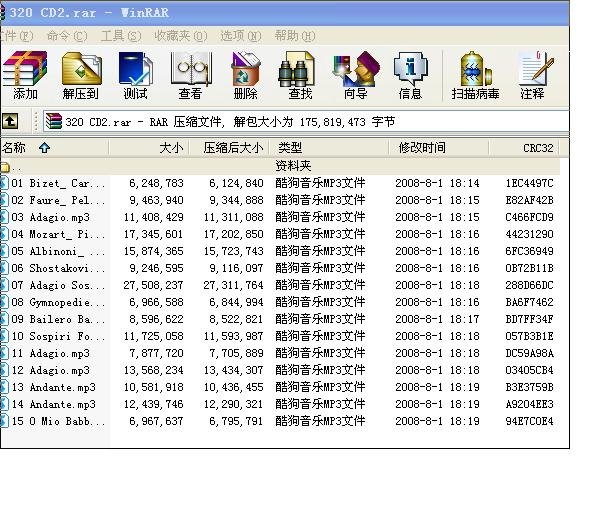
Task: Select file 06 Shostakovi...
Action: tap(58, 268)
